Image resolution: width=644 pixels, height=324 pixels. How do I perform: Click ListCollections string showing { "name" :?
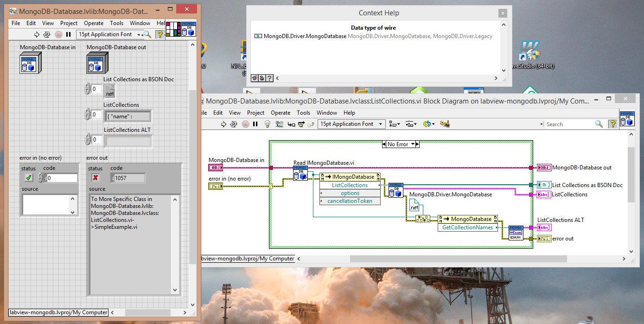coord(128,117)
